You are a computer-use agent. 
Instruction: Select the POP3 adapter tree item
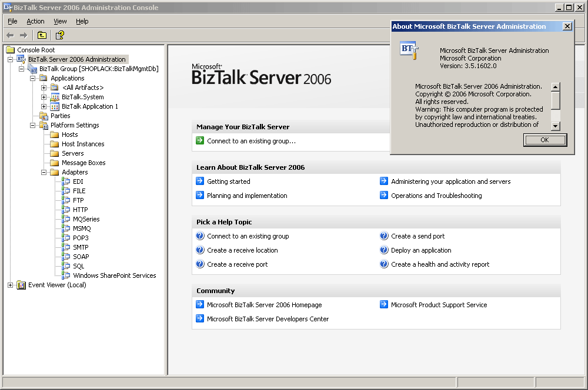[81, 238]
